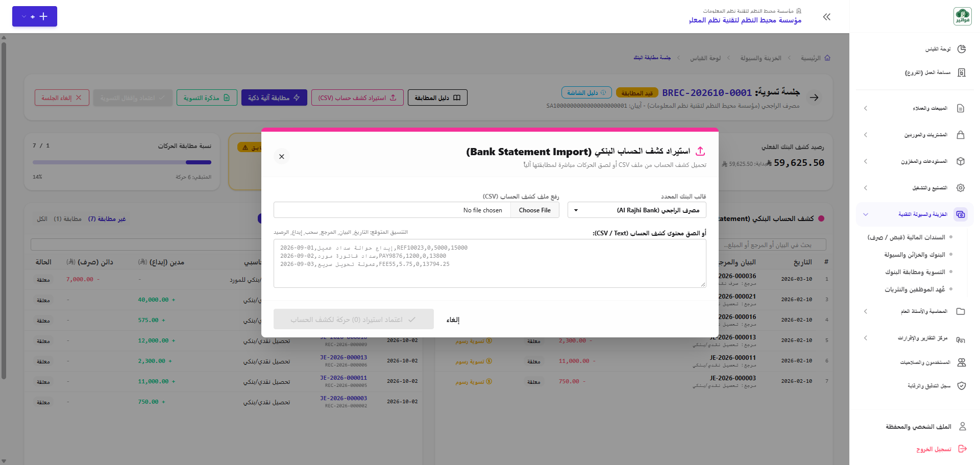Image resolution: width=980 pixels, height=465 pixels.
Task: Click دليل الشاشة screen guide badge
Action: pyautogui.click(x=586, y=92)
